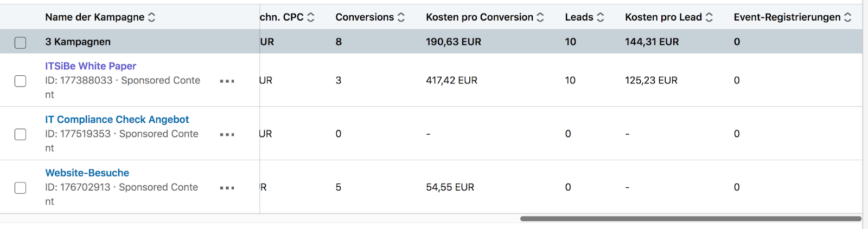Open the Website-Besuche campaign link
Viewport: 868px width, 229px height.
click(87, 173)
